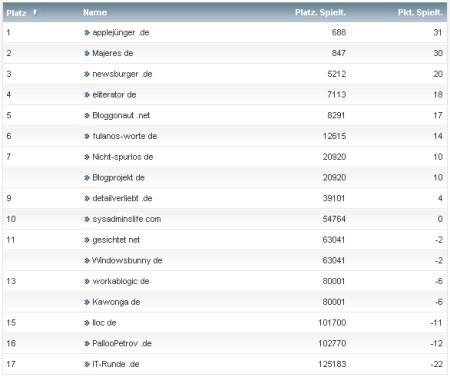This screenshot has width=450, height=377.
Task: Select the points value -12
Action: [436, 343]
